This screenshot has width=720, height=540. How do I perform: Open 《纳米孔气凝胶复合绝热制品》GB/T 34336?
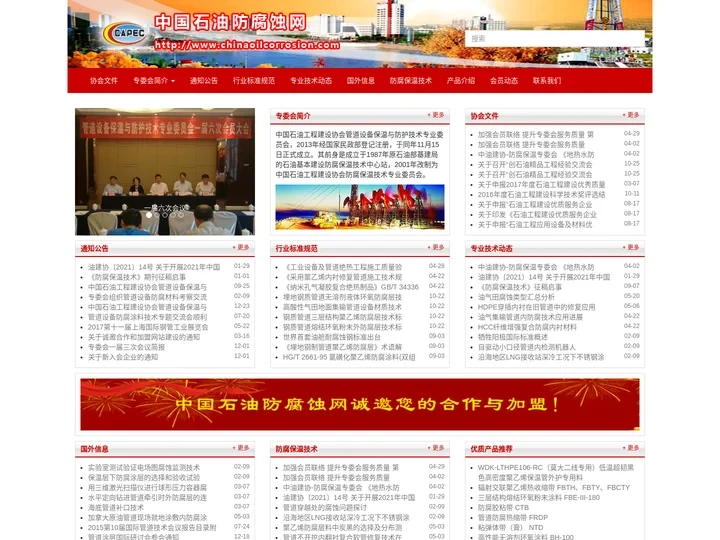(351, 287)
